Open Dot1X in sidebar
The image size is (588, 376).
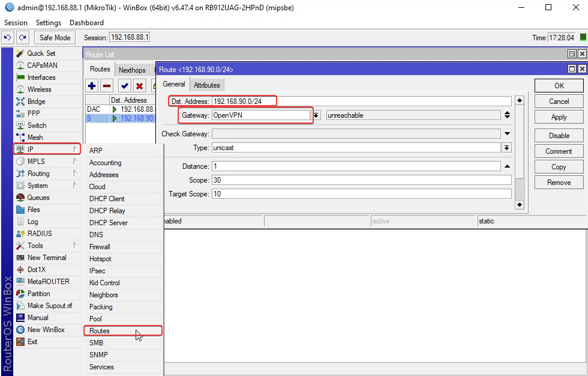[x=47, y=270]
